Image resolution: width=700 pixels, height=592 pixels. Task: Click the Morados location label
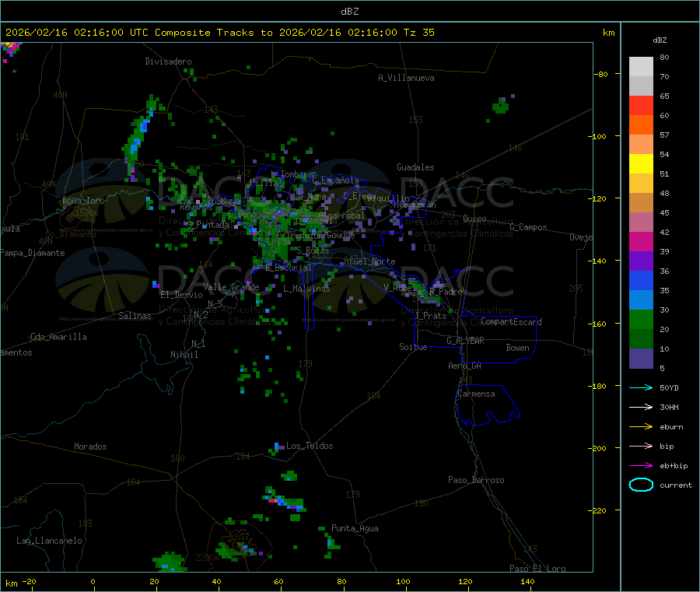pos(90,447)
